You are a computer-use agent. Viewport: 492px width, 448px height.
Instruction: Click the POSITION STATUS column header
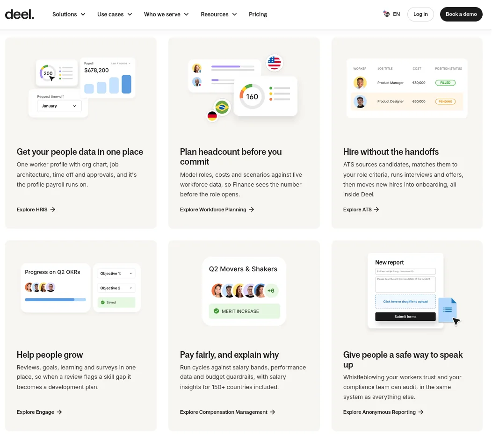click(449, 68)
